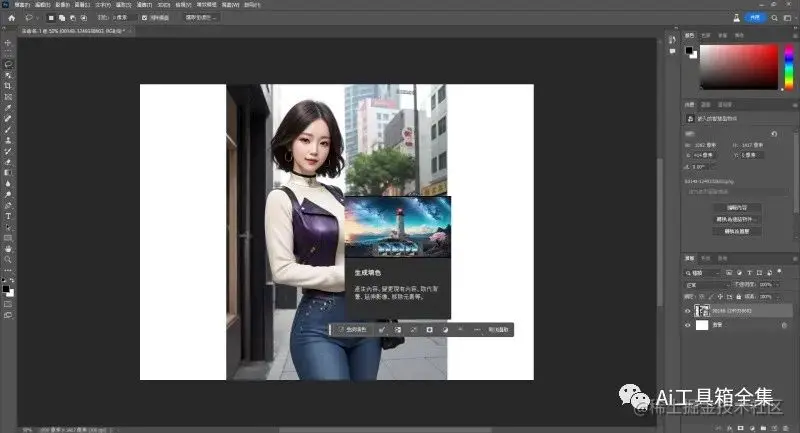800x433 pixels.
Task: Click invert selection icon in task bar
Action: pyautogui.click(x=398, y=330)
